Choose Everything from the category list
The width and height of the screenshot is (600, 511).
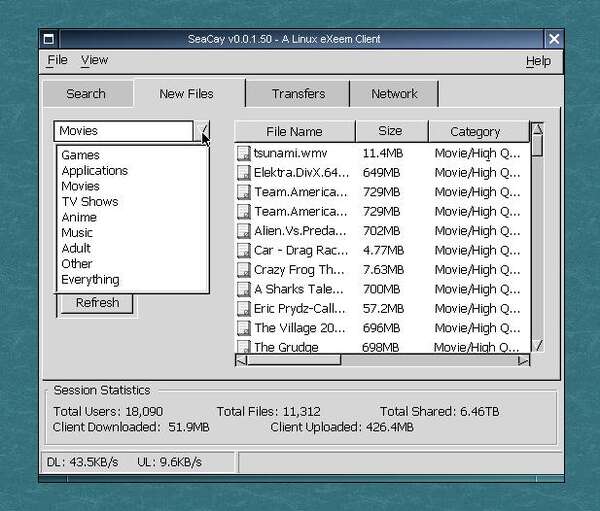[90, 280]
